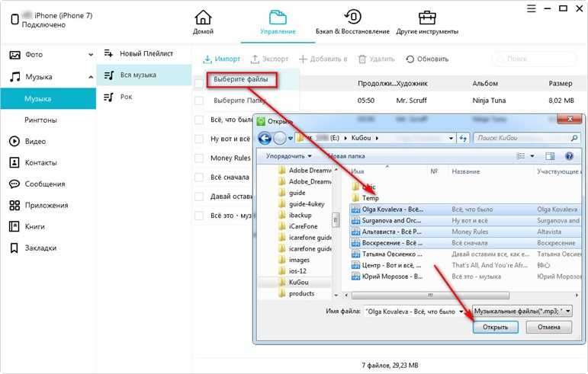Click the Импорт toolbar button
The height and width of the screenshot is (374, 588).
221,59
